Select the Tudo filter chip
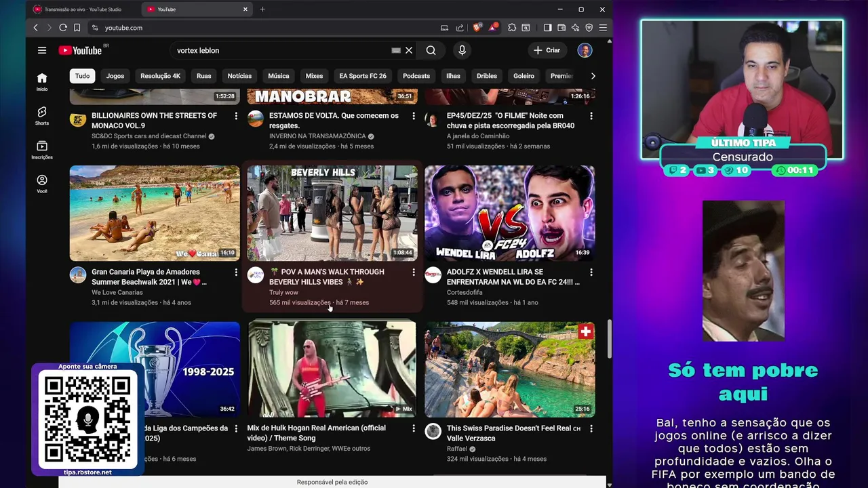Viewport: 868px width, 488px height. click(x=82, y=76)
